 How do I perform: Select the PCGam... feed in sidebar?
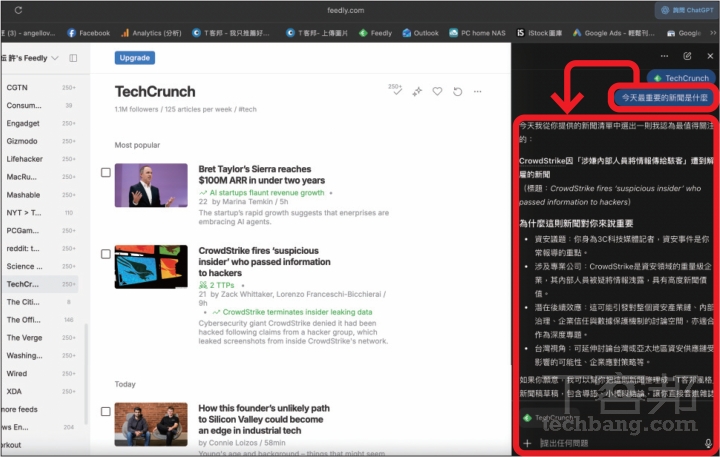tap(40, 231)
